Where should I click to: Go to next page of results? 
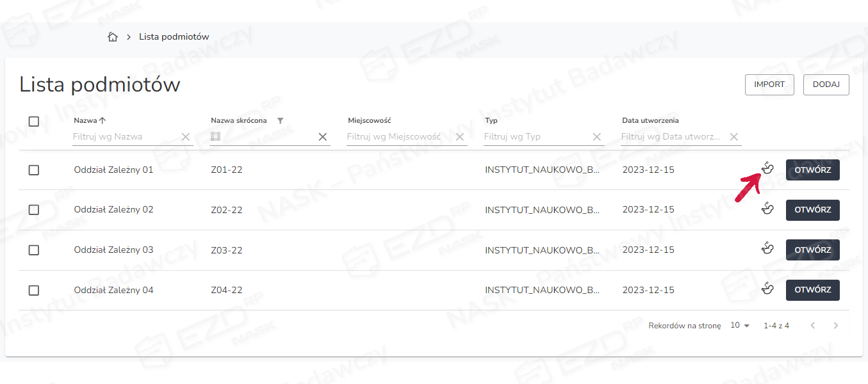pyautogui.click(x=835, y=326)
